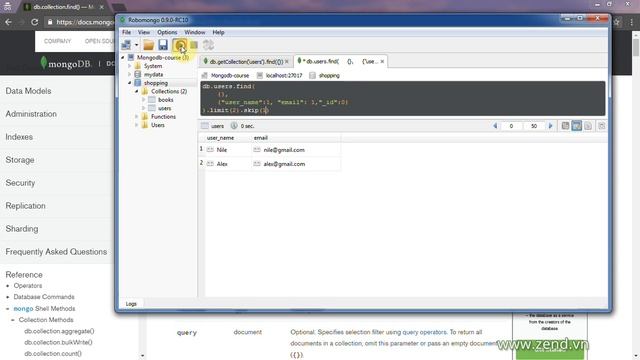Select the Functions folder
Viewport: 640px width, 360px height.
(x=163, y=117)
